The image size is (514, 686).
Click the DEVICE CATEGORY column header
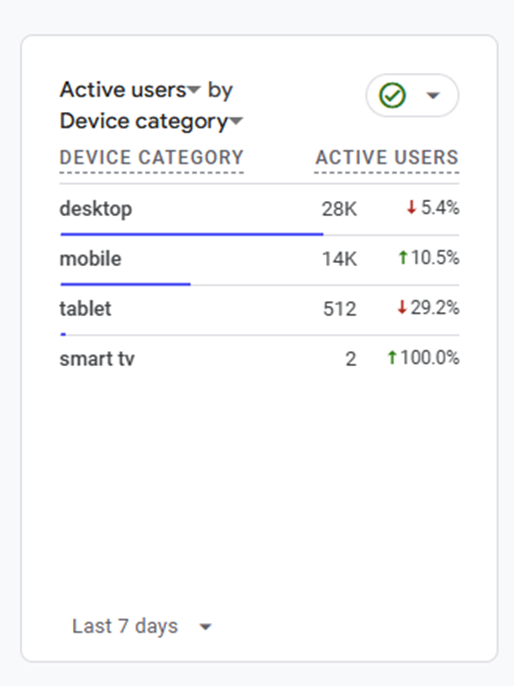[151, 158]
